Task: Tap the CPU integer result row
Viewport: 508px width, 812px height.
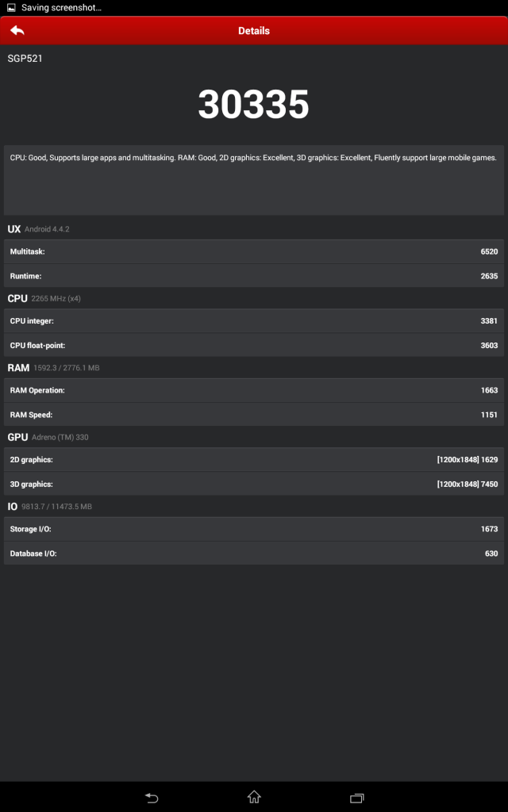Action: (x=254, y=321)
